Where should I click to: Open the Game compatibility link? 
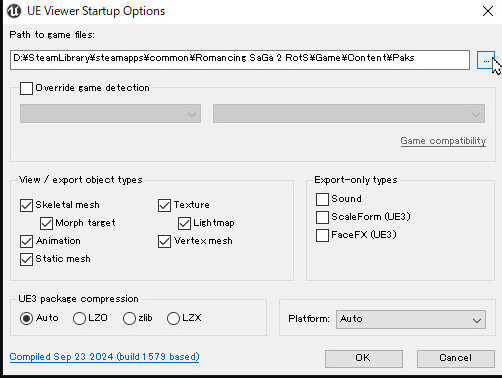coord(443,141)
